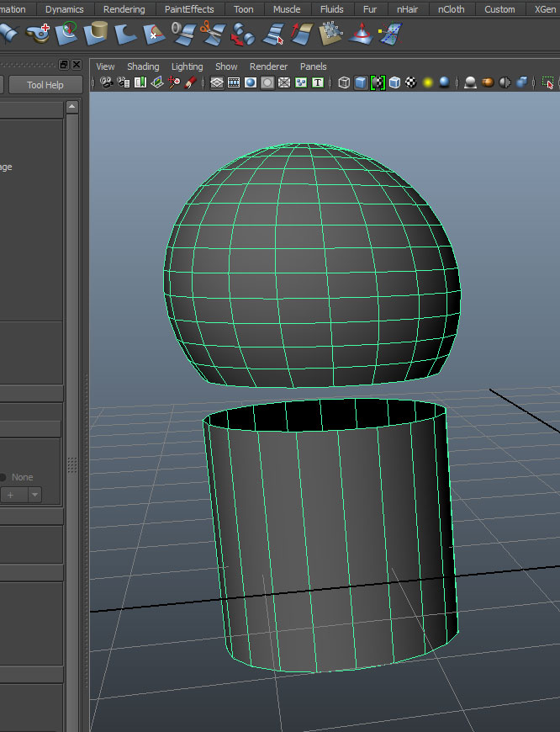Click the Insert Isoparms shelf icon
The width and height of the screenshot is (560, 732).
tap(273, 34)
